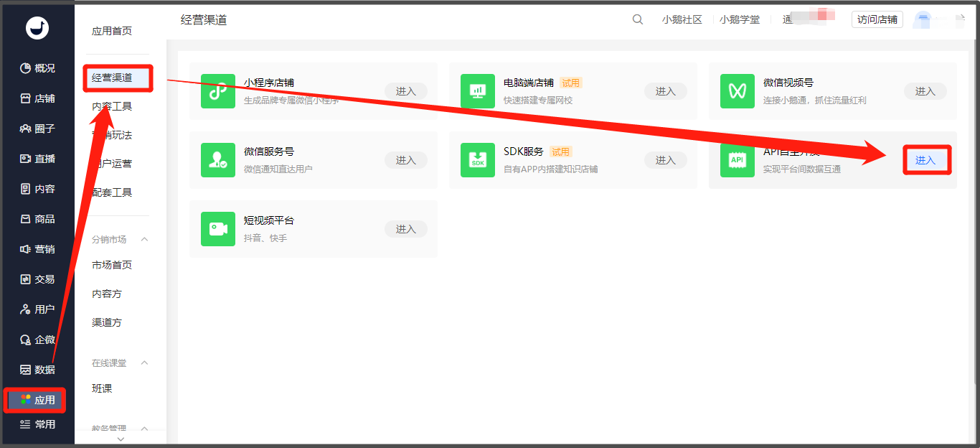Viewport: 980px width, 448px height.
Task: Click the 试用 tag beside SDK服务
Action: 560,151
